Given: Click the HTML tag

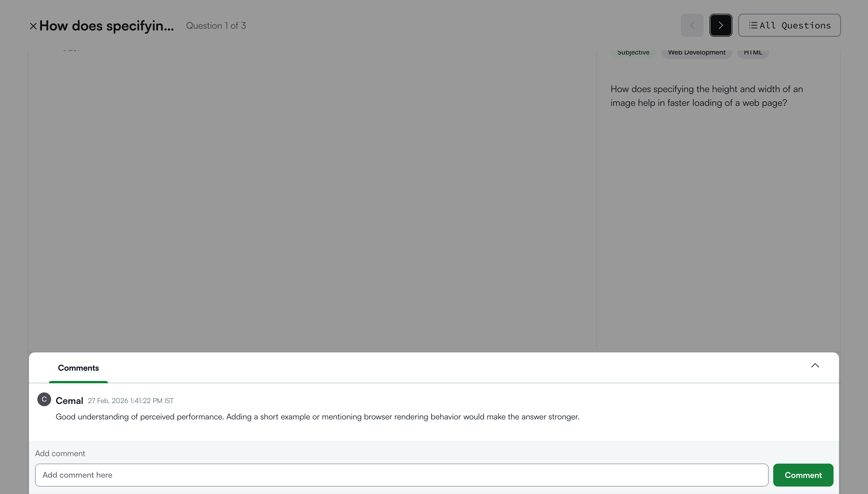Looking at the screenshot, I should tap(753, 52).
